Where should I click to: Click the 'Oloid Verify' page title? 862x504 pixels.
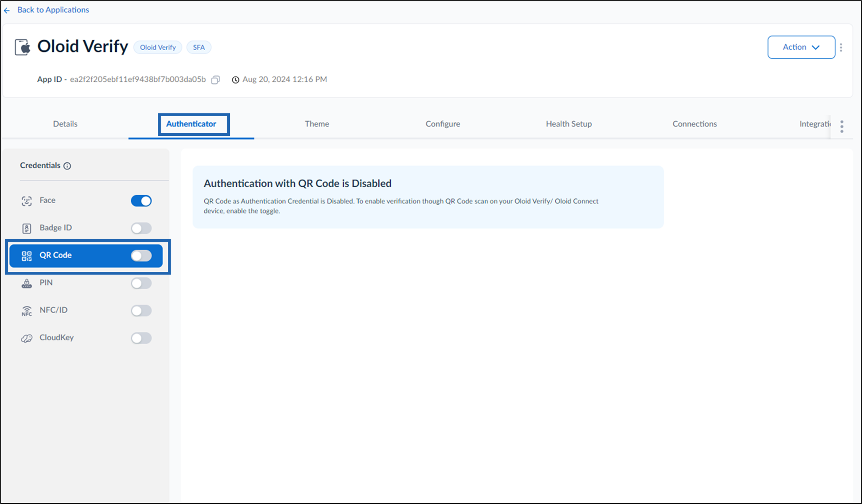point(82,47)
